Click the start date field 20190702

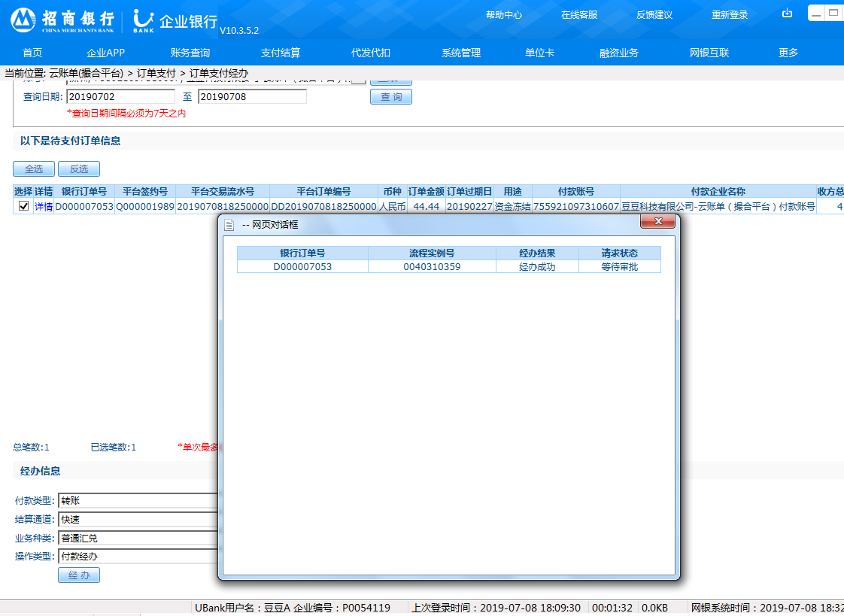pyautogui.click(x=120, y=96)
